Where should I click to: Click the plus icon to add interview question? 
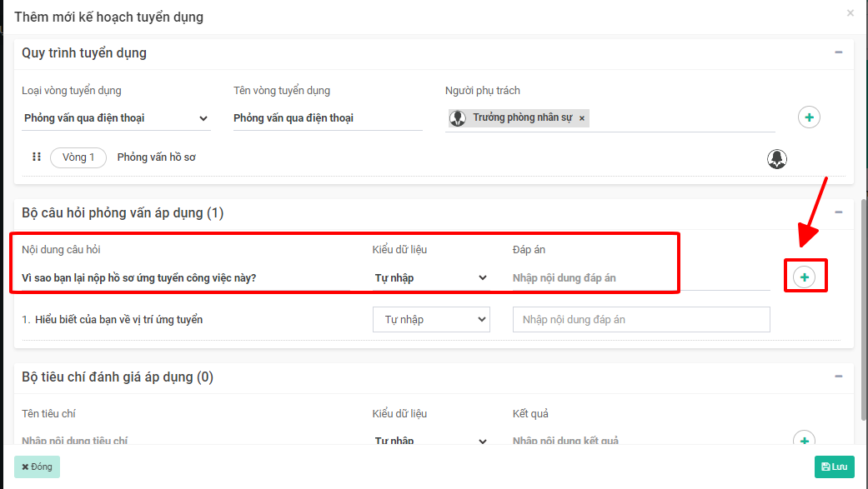pos(805,277)
